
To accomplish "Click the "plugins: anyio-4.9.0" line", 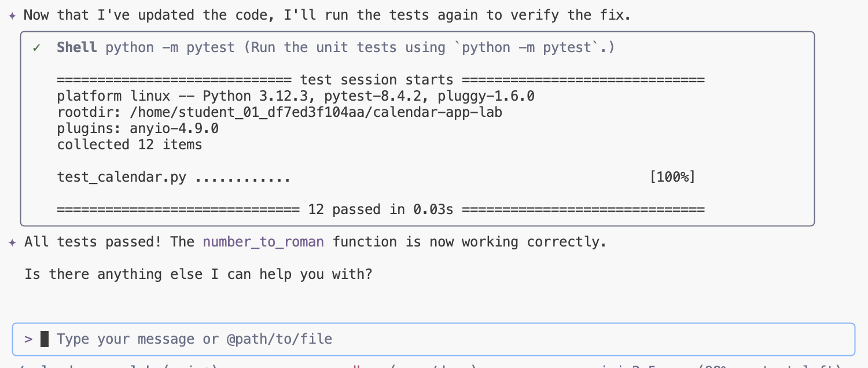I will point(138,128).
